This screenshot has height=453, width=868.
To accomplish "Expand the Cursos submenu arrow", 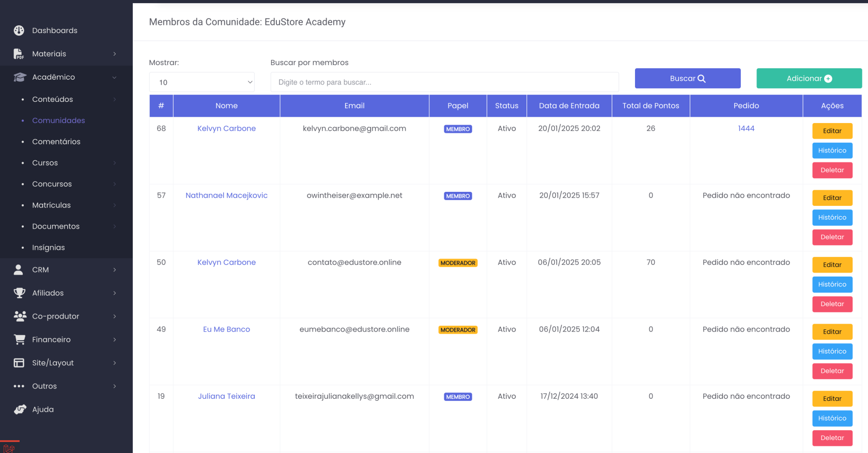I will [x=114, y=163].
